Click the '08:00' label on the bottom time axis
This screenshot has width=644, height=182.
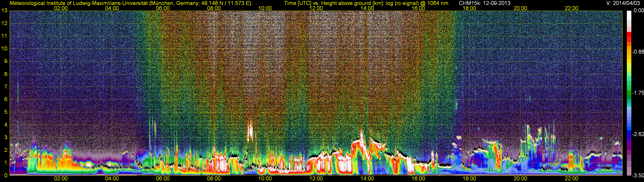pyautogui.click(x=214, y=179)
